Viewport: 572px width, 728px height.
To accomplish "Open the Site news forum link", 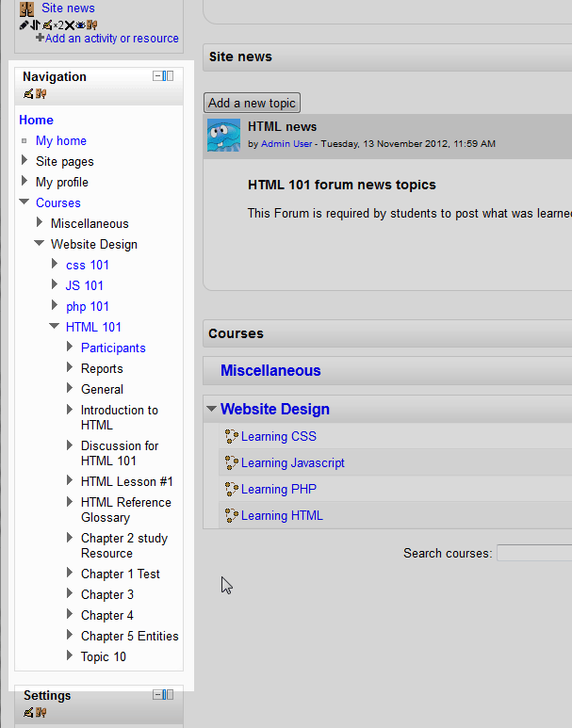I will [68, 8].
